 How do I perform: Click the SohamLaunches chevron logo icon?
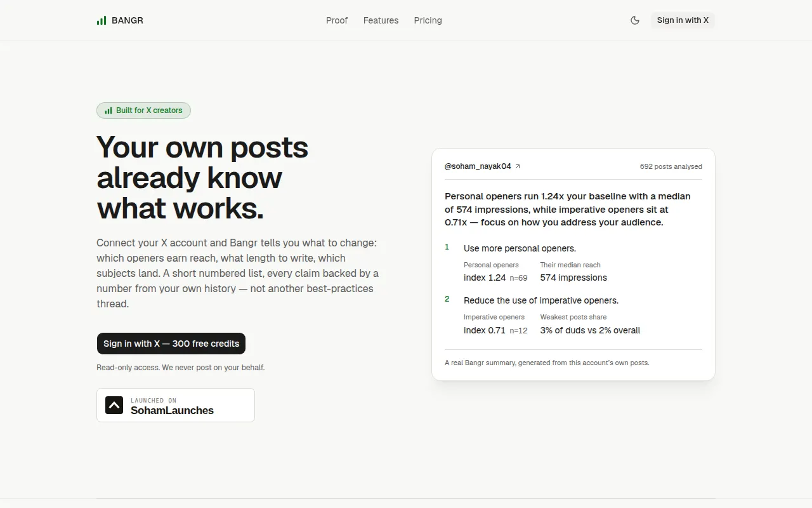[114, 405]
